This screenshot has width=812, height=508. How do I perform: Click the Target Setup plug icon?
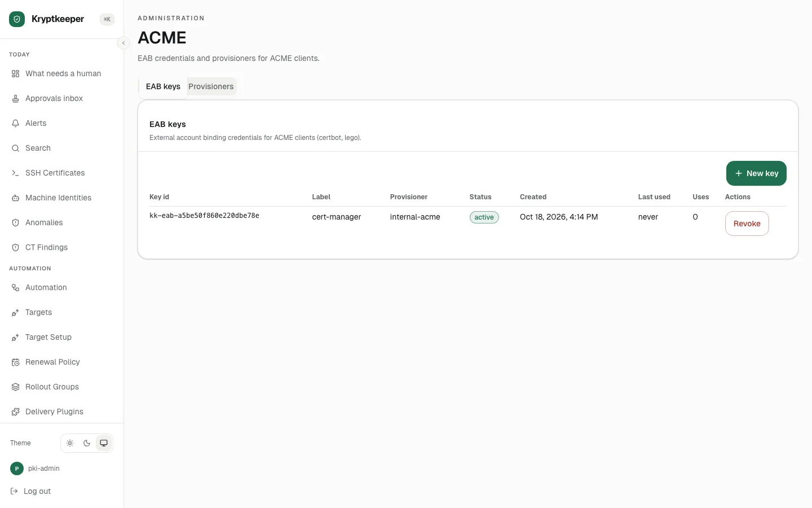(x=16, y=338)
